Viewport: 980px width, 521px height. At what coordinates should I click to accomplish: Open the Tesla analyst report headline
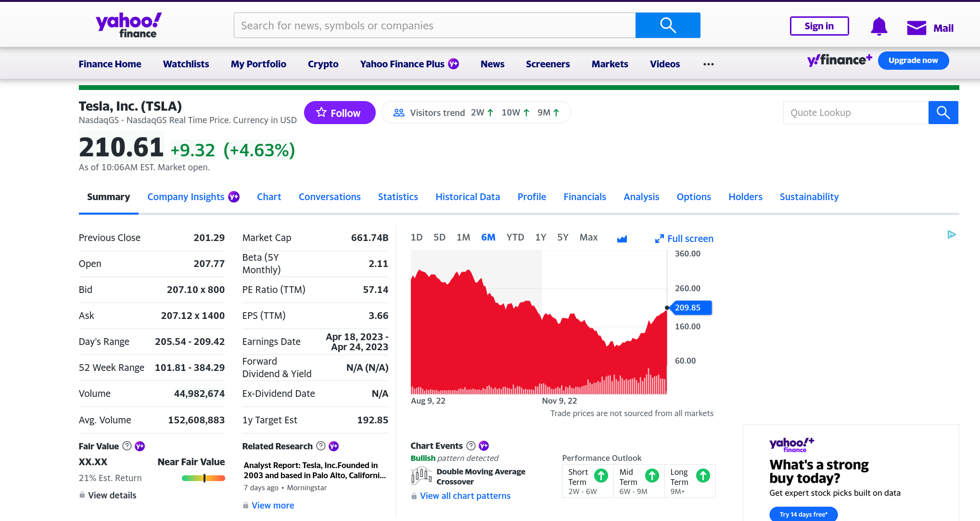[315, 470]
